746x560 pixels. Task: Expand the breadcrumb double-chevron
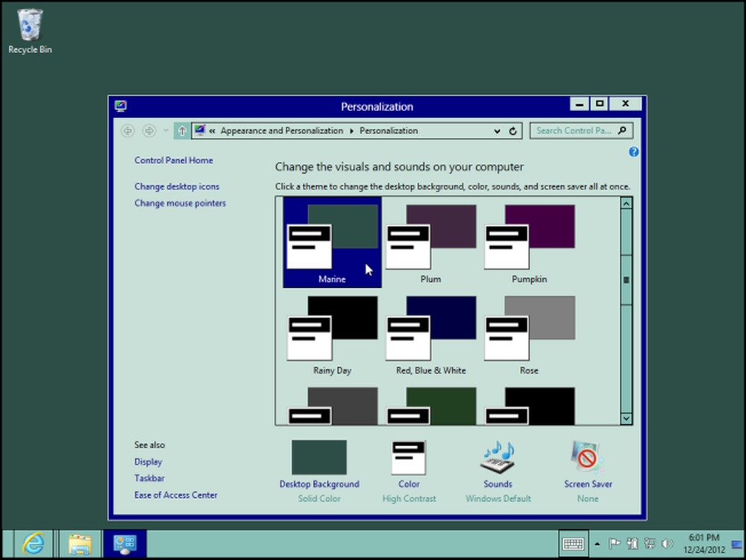pyautogui.click(x=212, y=131)
